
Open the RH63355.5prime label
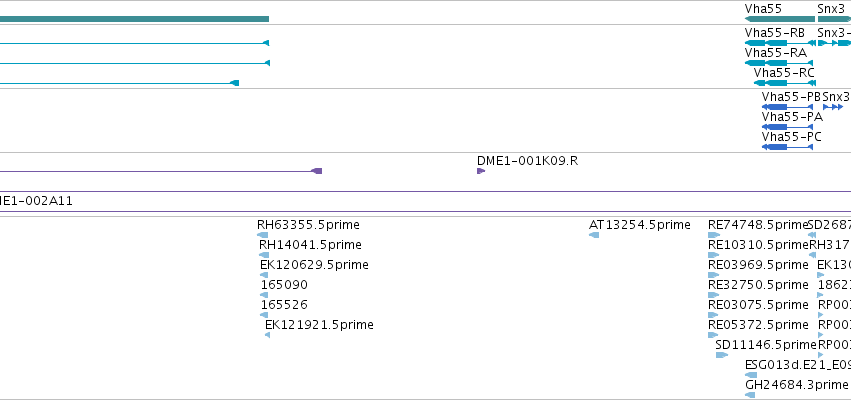tap(308, 225)
